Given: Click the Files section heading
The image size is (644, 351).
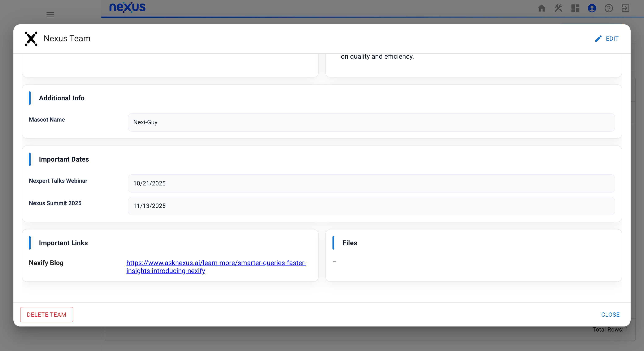Looking at the screenshot, I should [349, 243].
